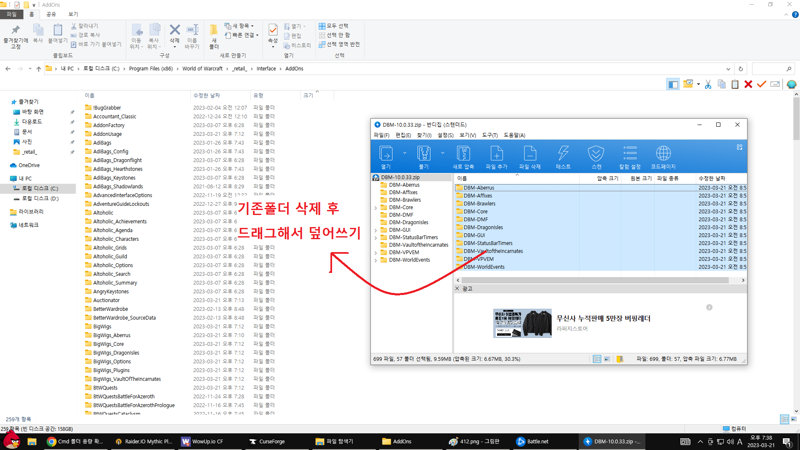
Task: Click the 새 폴더 (New folder) icon in Explorer ribbon
Action: (214, 30)
